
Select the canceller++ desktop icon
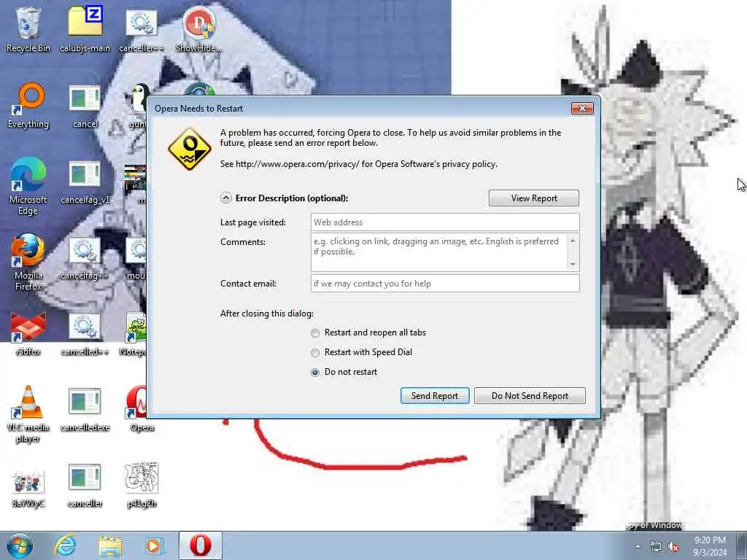coord(141,29)
